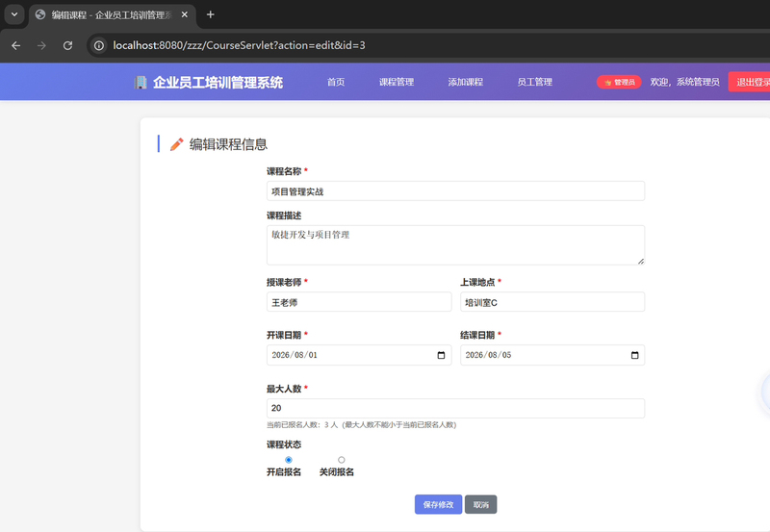Click the 编辑课程信息 heading
This screenshot has width=770, height=532.
228,144
